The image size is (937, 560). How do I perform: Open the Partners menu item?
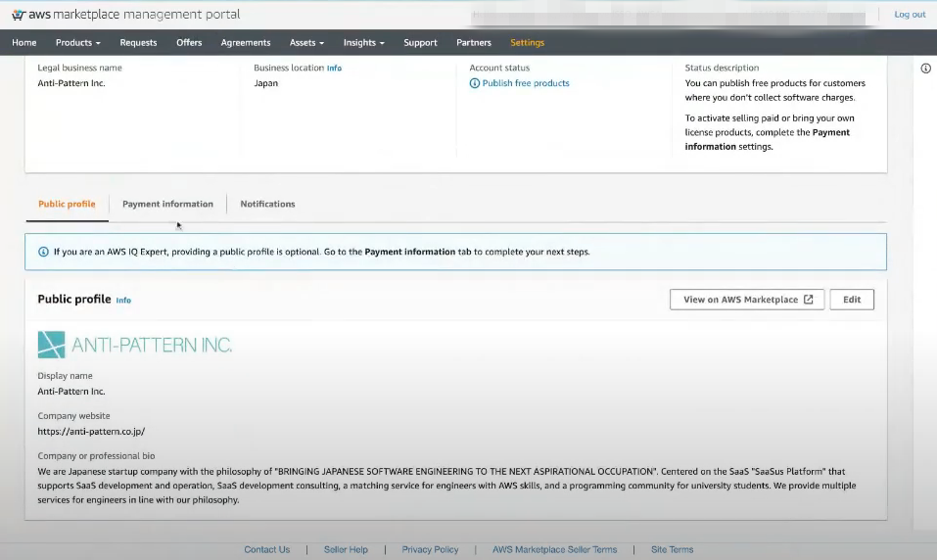coord(473,42)
